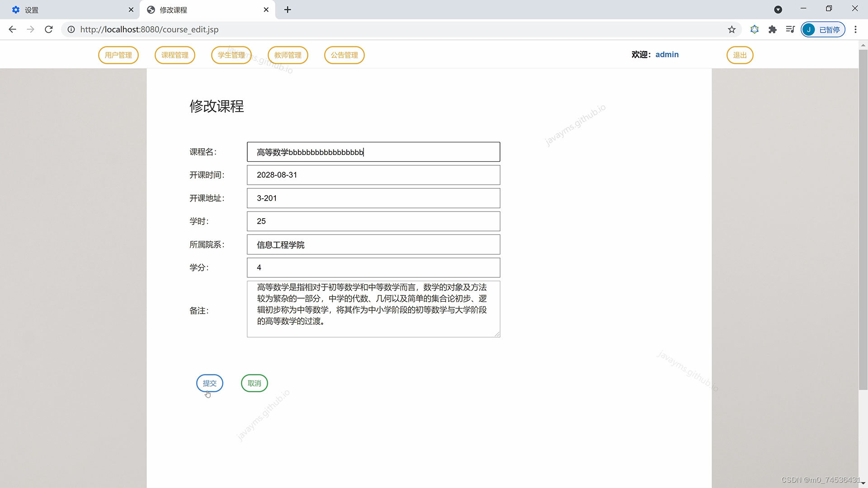Go back using the browser back arrow

click(12, 29)
